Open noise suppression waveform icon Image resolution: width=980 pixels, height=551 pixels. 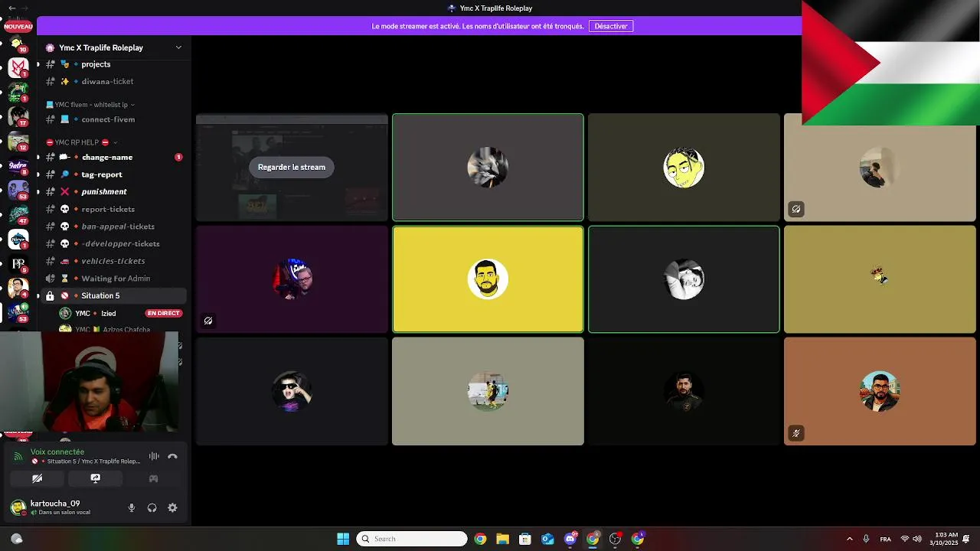[154, 456]
